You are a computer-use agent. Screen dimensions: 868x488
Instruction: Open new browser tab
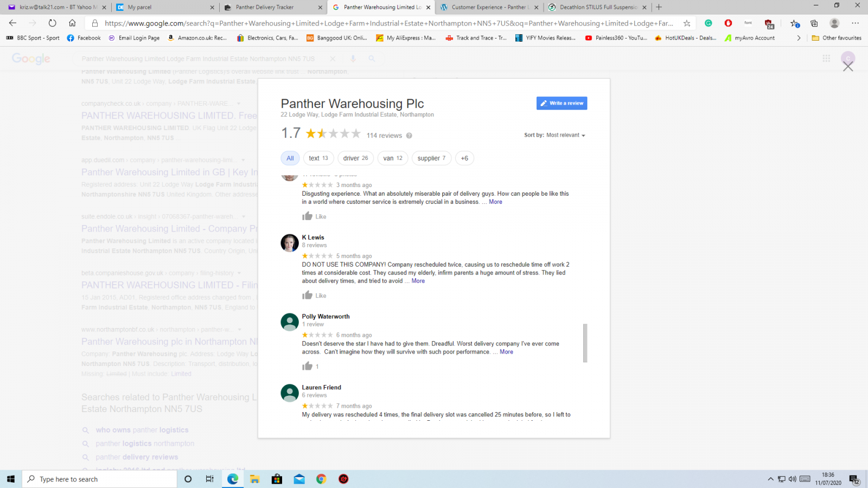tap(659, 7)
